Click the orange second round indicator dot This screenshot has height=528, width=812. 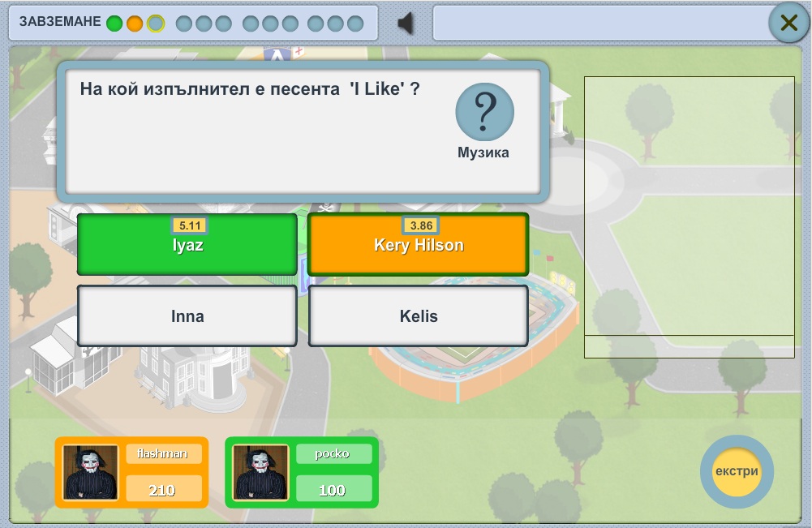135,24
